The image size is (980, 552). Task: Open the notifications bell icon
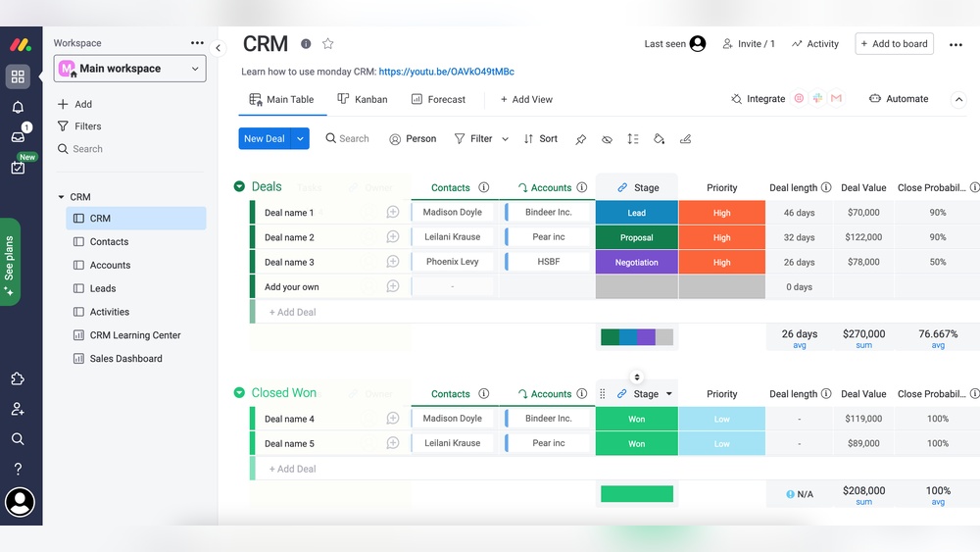(x=18, y=107)
